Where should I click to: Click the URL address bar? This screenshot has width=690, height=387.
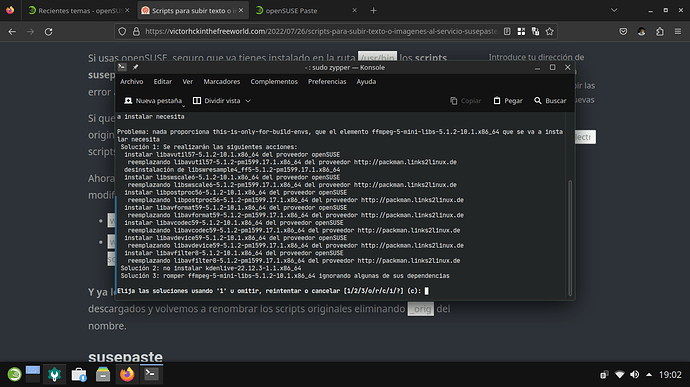[321, 31]
